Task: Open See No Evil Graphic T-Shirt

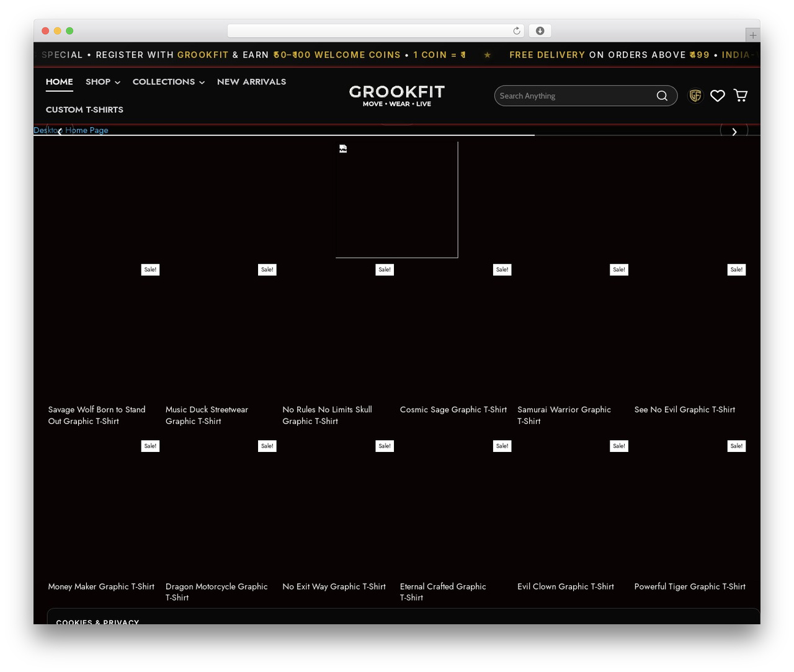Action: click(x=685, y=410)
